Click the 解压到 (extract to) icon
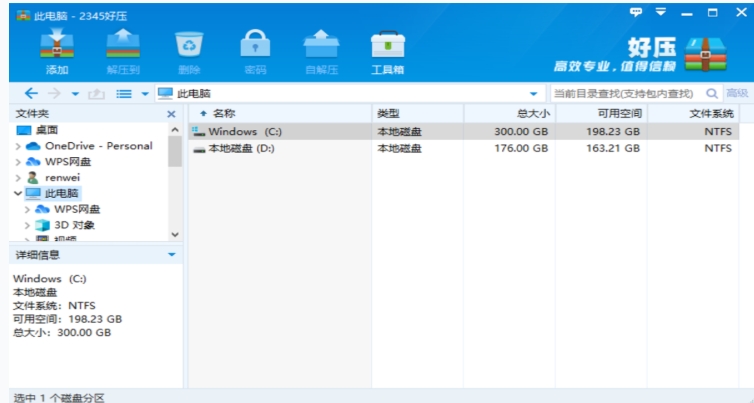Viewport: 754px width, 403px height. point(123,44)
